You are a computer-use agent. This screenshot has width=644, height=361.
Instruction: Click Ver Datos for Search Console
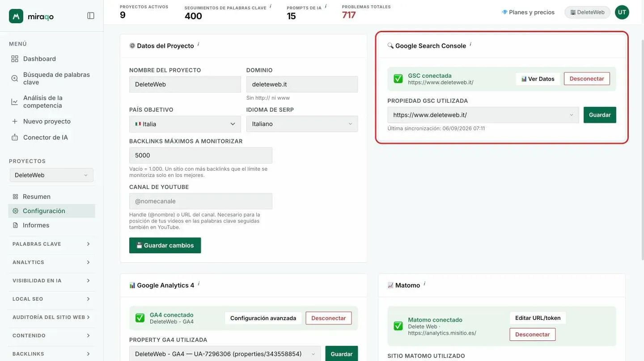coord(538,79)
